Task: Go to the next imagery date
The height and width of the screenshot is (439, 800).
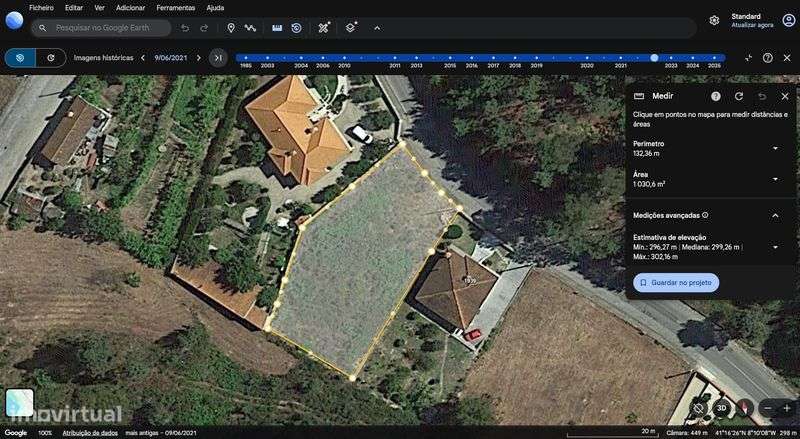Action: [x=199, y=58]
